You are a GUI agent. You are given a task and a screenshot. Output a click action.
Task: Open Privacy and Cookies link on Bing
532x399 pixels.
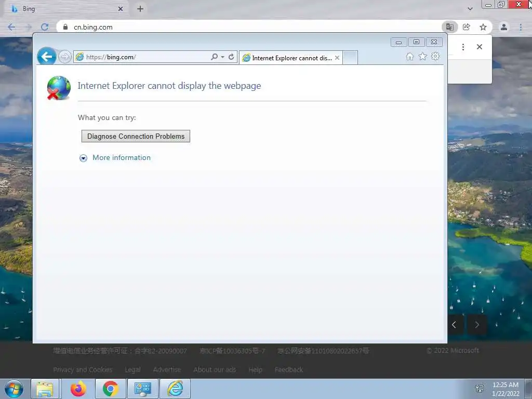(x=83, y=369)
